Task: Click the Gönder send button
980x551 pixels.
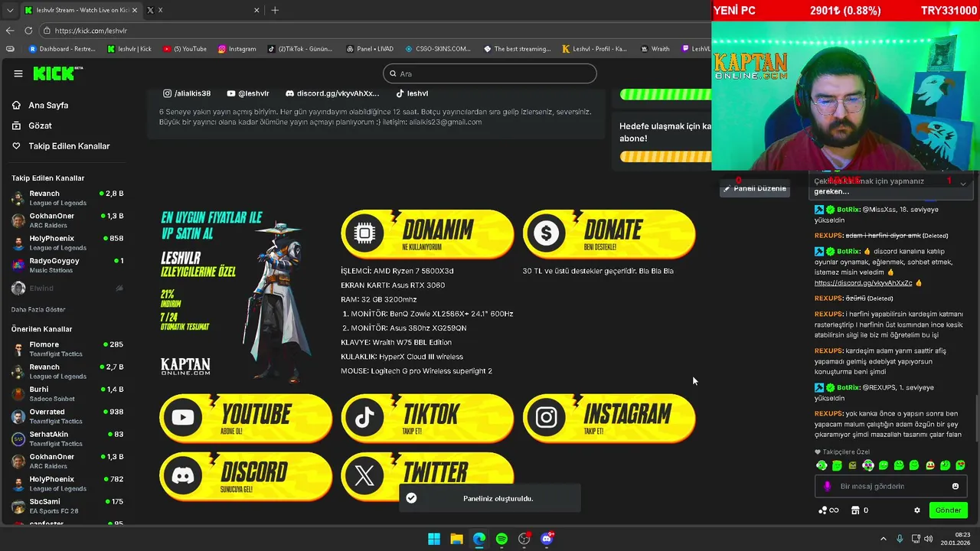Action: [x=948, y=510]
